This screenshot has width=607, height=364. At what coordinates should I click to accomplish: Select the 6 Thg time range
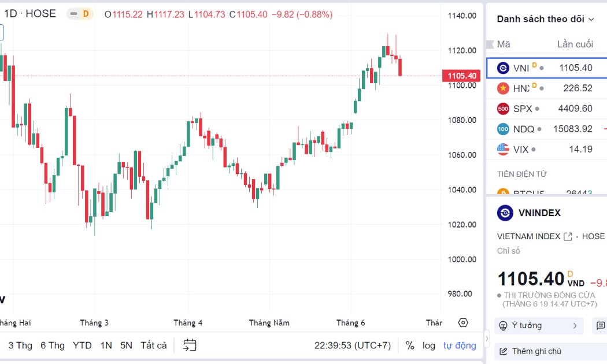pyautogui.click(x=53, y=346)
